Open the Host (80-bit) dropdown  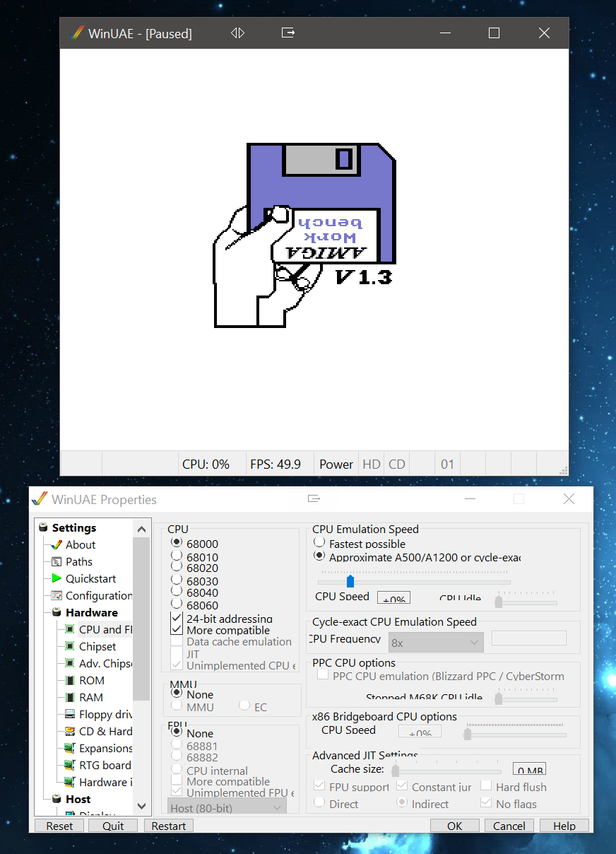pyautogui.click(x=227, y=807)
